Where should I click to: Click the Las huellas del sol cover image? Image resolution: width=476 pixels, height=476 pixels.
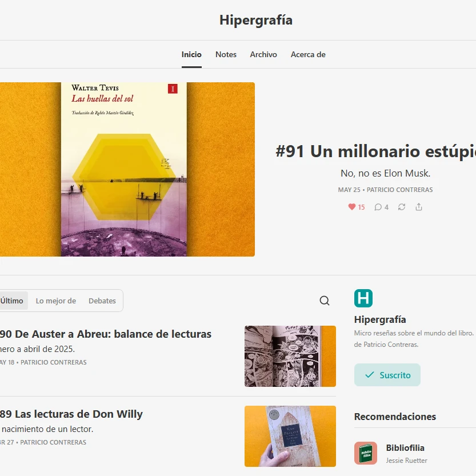(127, 169)
